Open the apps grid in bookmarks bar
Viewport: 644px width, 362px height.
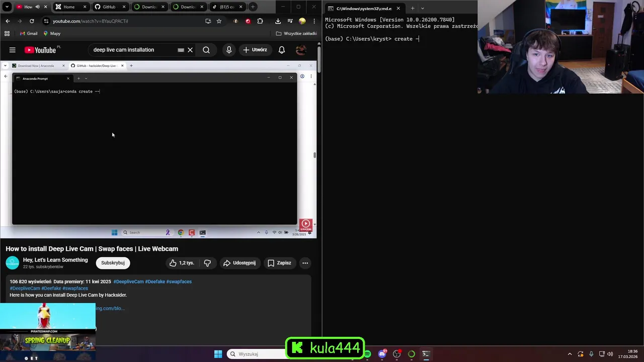[7, 34]
